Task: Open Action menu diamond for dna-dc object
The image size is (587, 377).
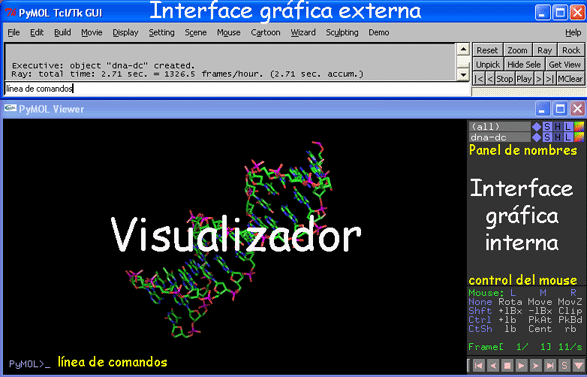Action: tap(536, 137)
